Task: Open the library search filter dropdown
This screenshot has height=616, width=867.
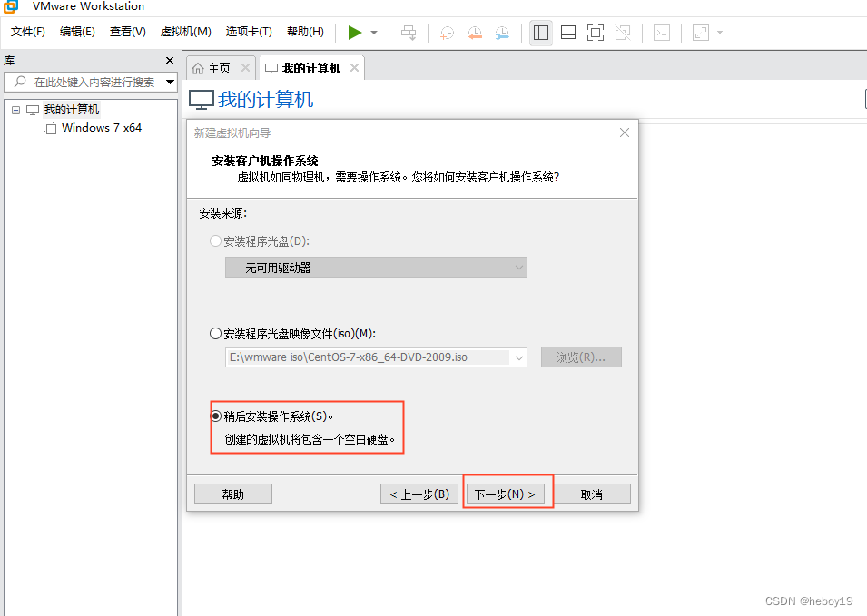Action: (171, 83)
